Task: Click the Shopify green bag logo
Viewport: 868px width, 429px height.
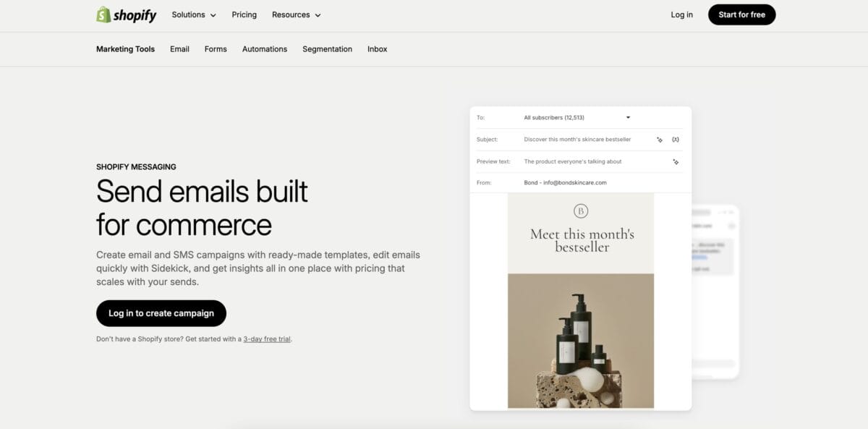Action: (x=103, y=14)
